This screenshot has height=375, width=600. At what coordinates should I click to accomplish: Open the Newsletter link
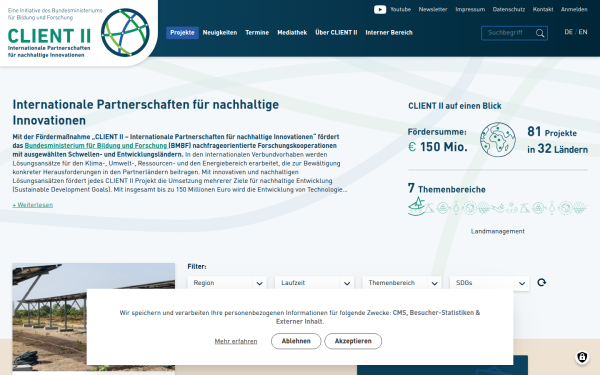pos(433,10)
